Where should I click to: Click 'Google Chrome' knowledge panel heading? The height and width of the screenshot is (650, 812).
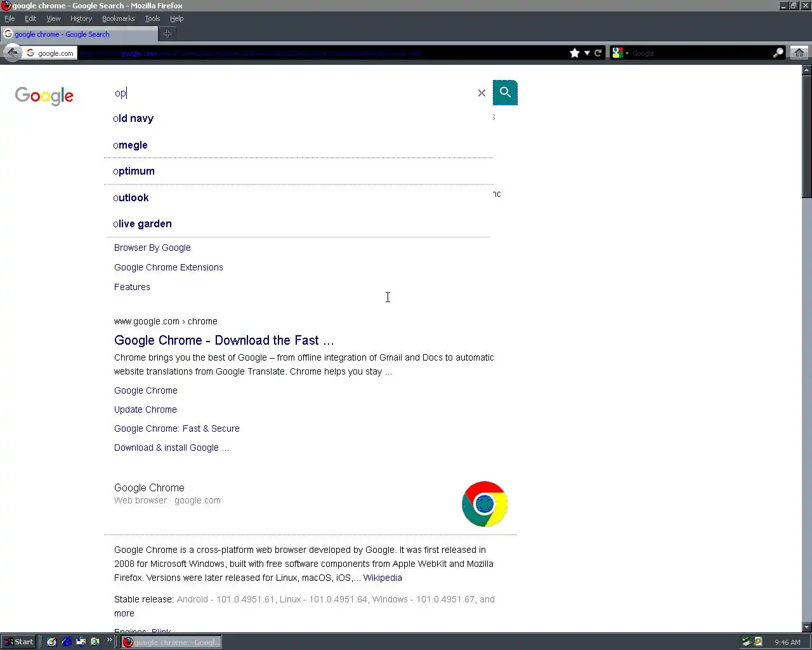(x=149, y=487)
